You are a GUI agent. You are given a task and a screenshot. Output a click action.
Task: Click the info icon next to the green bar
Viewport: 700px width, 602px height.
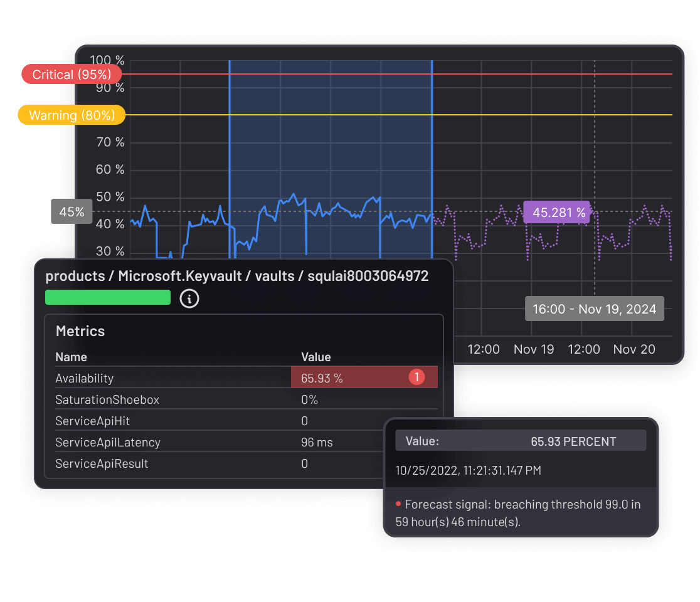coord(189,299)
